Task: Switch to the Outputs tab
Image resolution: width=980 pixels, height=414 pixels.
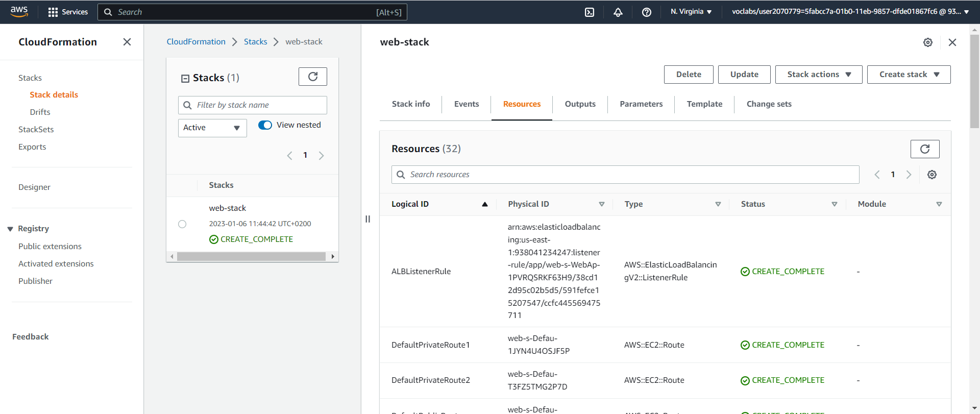Action: (x=580, y=104)
